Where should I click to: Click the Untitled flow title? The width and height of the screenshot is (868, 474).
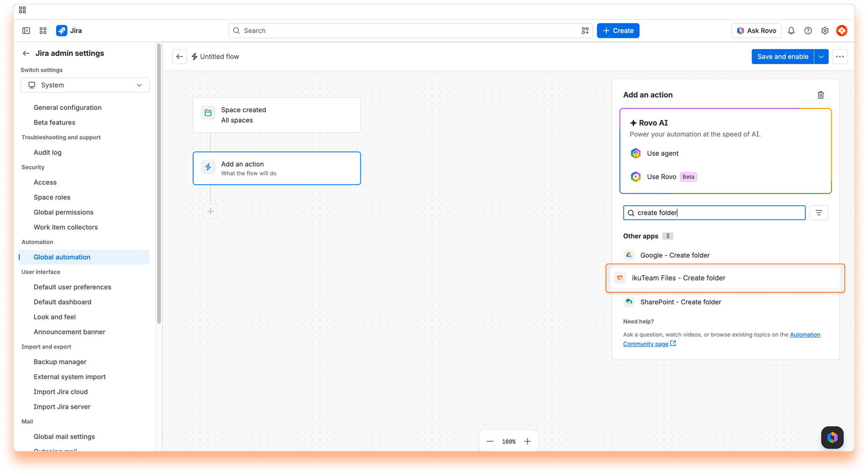tap(219, 57)
